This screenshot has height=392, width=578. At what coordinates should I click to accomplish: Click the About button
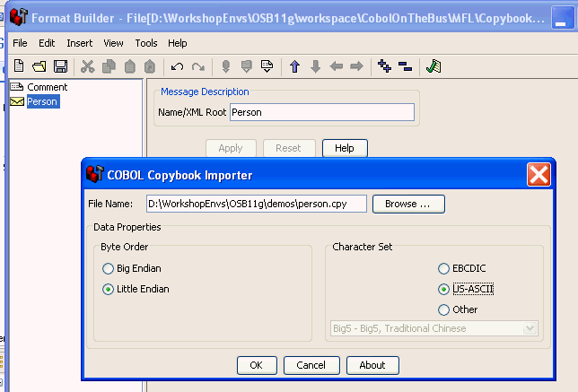[372, 365]
